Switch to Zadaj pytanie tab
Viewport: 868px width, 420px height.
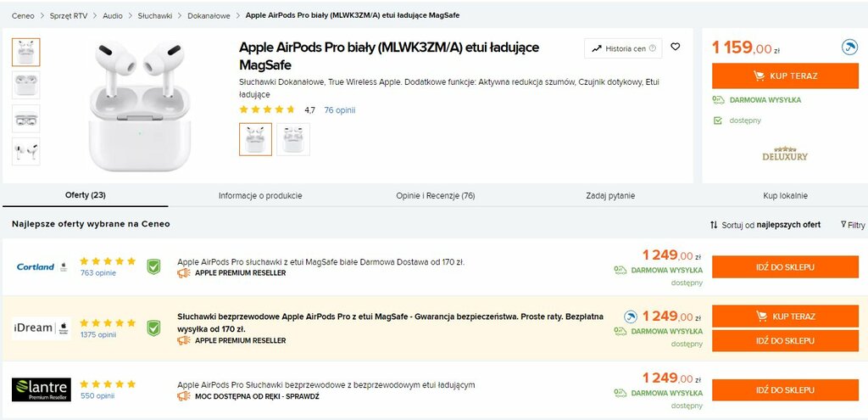[610, 196]
